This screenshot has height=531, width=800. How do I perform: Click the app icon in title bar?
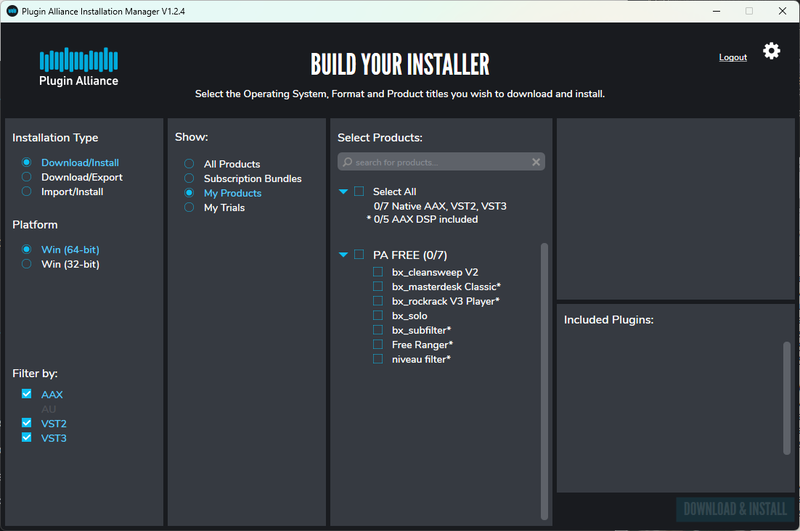[x=12, y=11]
